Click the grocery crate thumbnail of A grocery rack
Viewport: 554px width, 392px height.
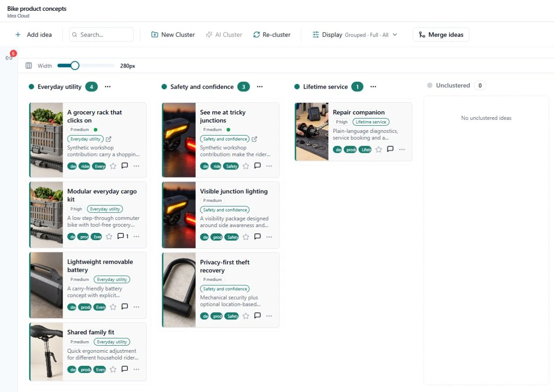(x=46, y=140)
